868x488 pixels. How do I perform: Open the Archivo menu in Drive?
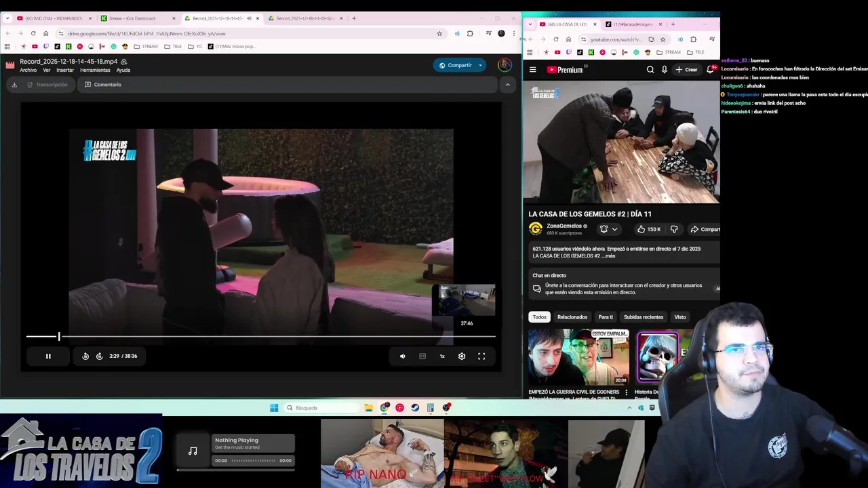28,70
